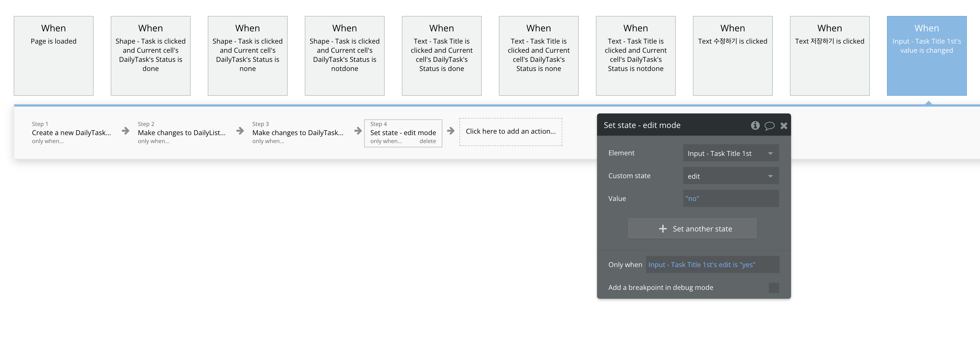Open the Element dropdown showing Input - Task Title 1st
The height and width of the screenshot is (358, 980).
point(731,153)
